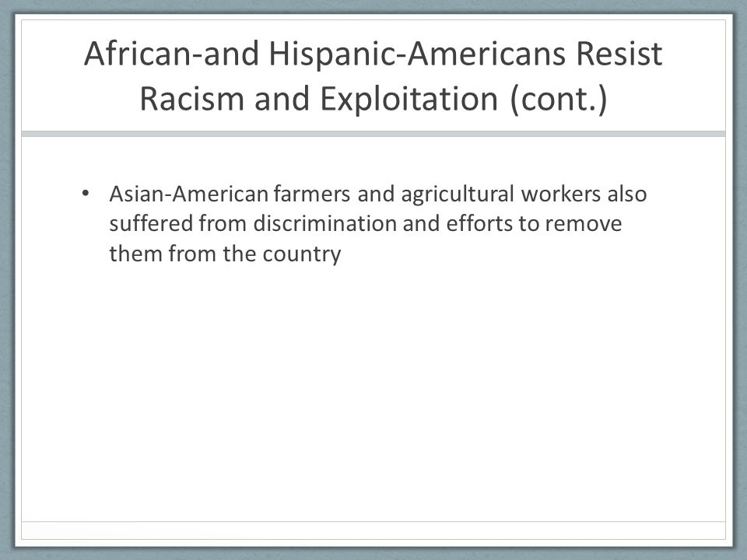Click the line 'suffered from discrimination and efforts to remove'
The height and width of the screenshot is (560, 747).
pyautogui.click(x=366, y=223)
